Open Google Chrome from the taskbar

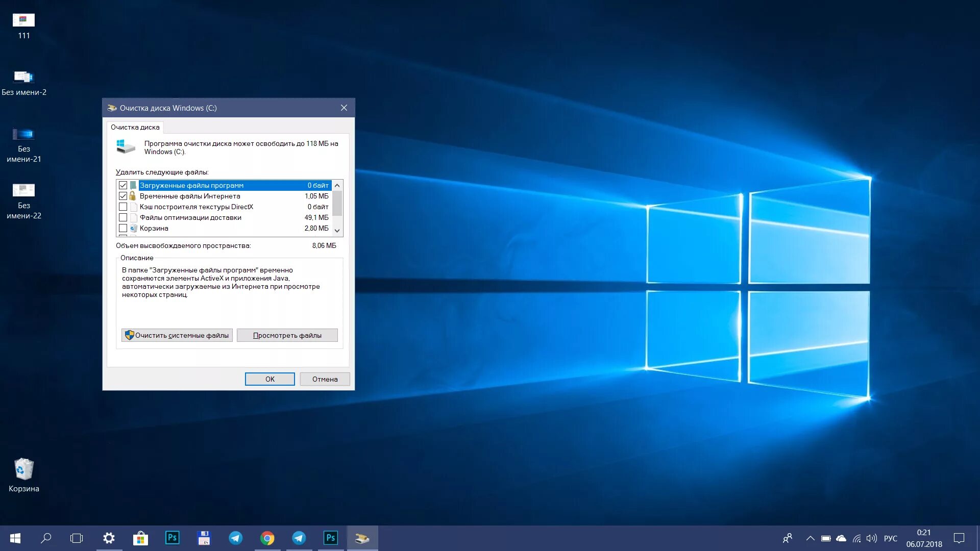267,538
